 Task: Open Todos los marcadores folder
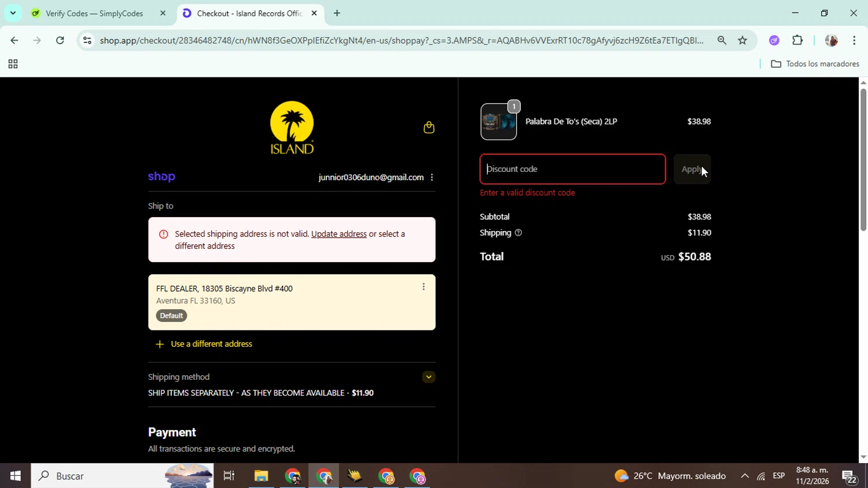[x=815, y=64]
